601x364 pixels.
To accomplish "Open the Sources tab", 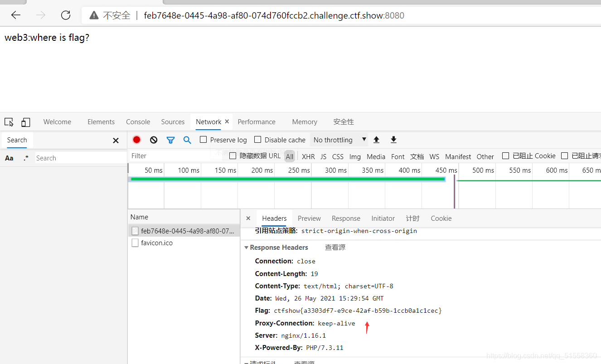I will [173, 122].
